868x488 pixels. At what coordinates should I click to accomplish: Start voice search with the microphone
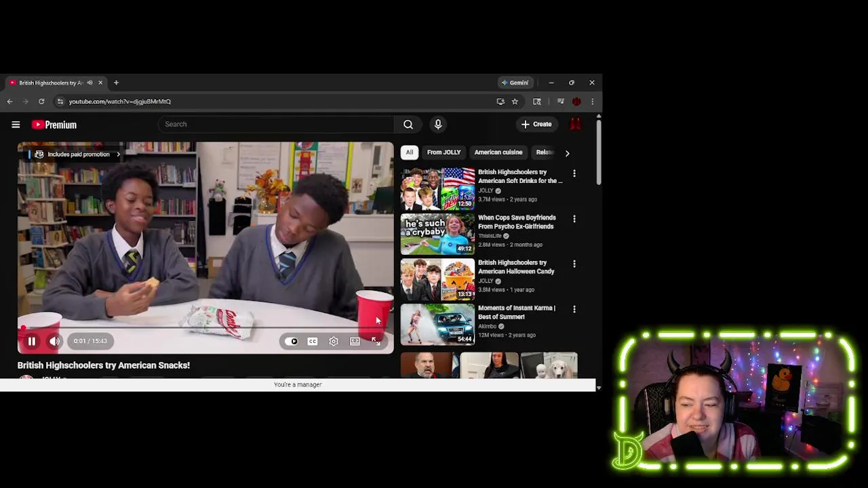[438, 124]
